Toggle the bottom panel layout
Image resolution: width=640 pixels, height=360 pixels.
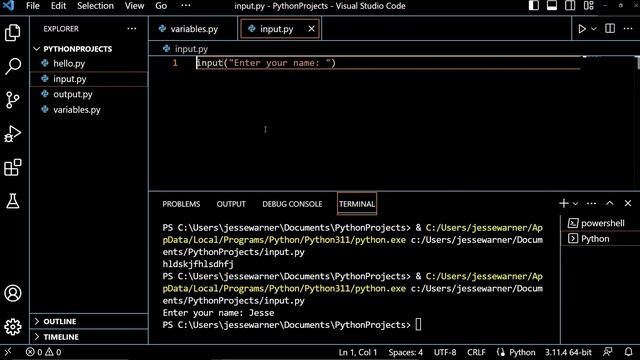pyautogui.click(x=552, y=6)
